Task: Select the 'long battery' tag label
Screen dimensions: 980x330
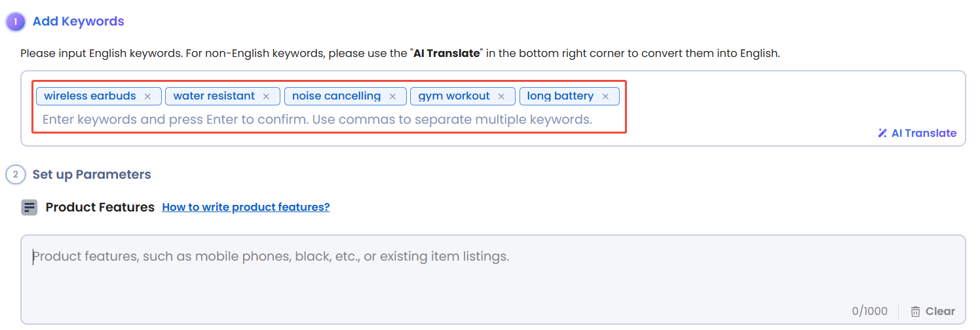Action: tap(560, 96)
